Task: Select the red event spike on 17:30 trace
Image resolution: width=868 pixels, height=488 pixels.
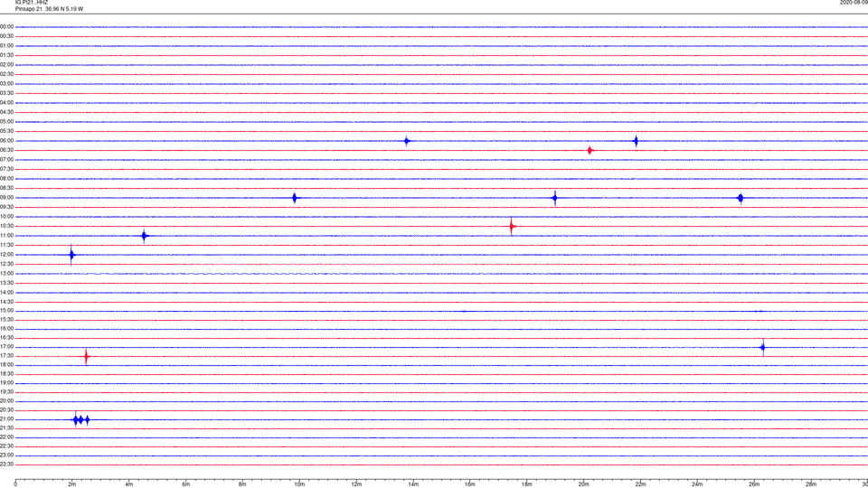Action: coord(86,357)
